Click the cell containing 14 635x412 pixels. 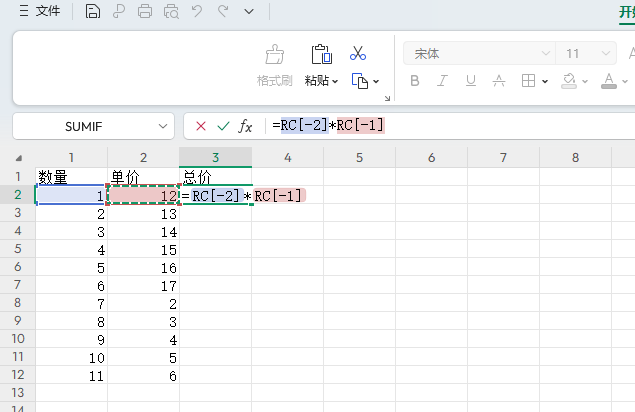tap(143, 231)
